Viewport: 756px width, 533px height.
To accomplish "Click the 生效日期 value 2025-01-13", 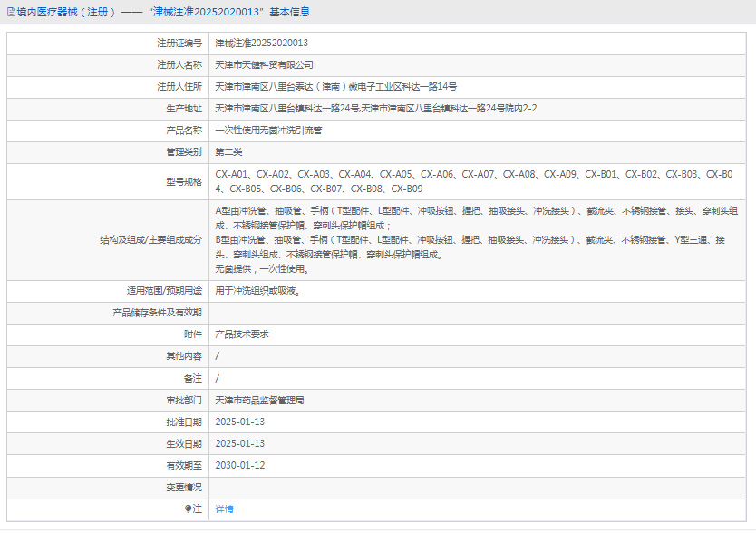I will point(240,443).
